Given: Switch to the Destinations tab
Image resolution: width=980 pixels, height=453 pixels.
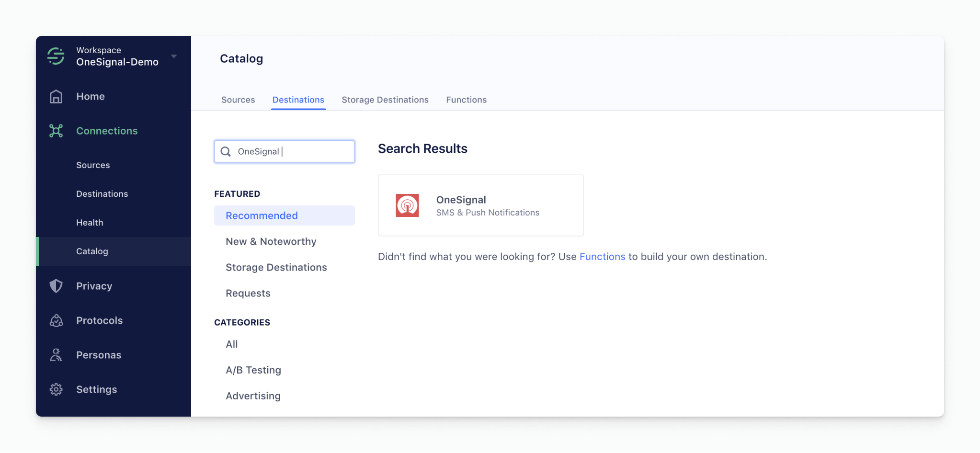Looking at the screenshot, I should tap(298, 100).
